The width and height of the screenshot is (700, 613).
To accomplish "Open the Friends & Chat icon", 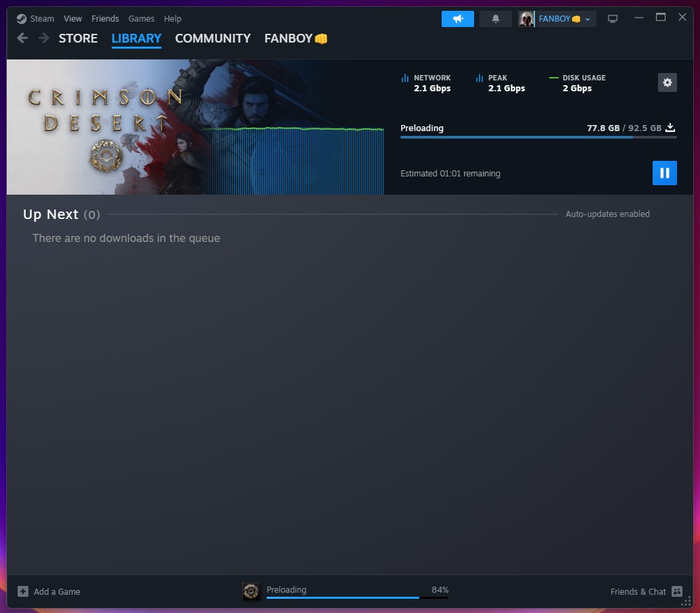I will pyautogui.click(x=677, y=591).
